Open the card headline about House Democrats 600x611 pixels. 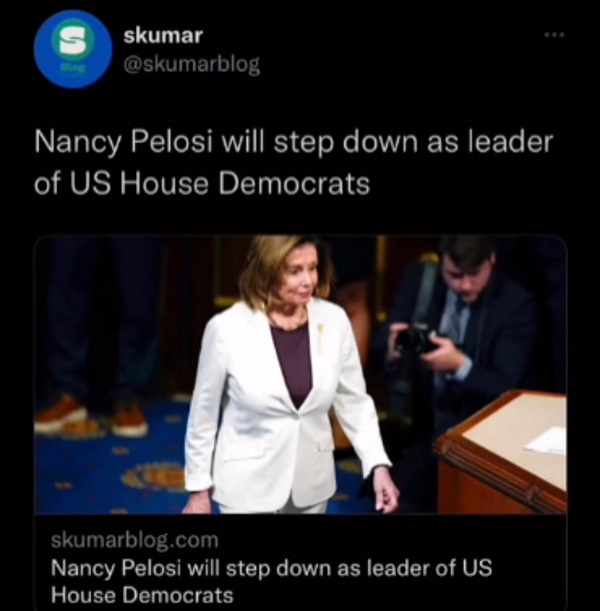271,581
